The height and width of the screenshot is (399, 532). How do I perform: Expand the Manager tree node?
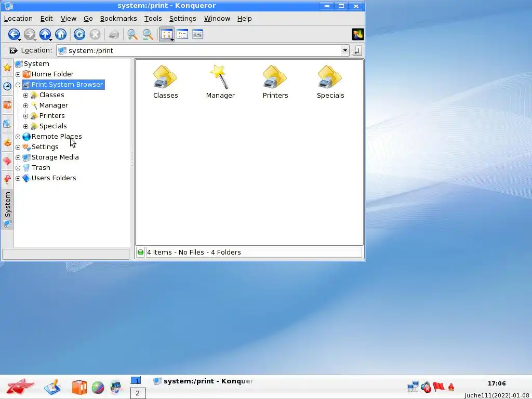coord(26,105)
